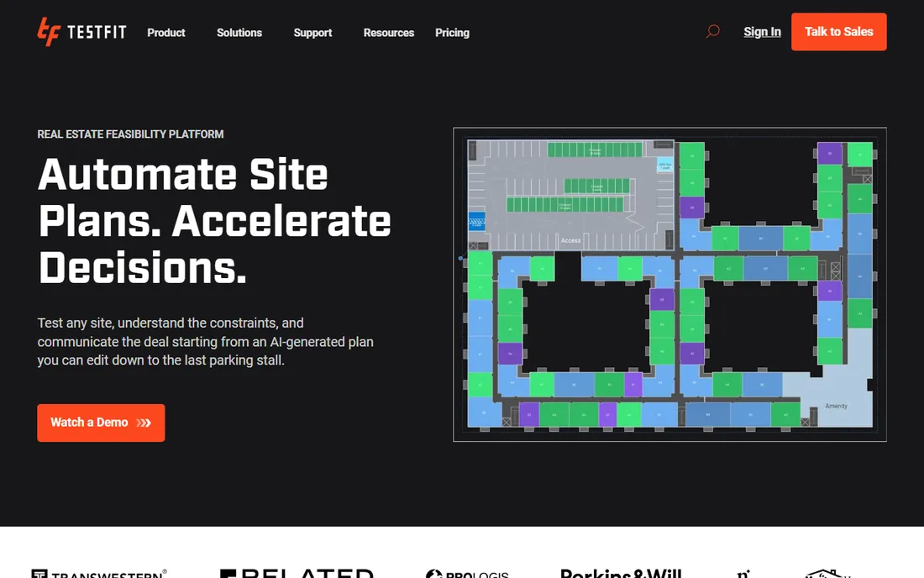Click 'REAL ESTATE FEASIBILITY PLATFORM' text
924x578 pixels.
pyautogui.click(x=130, y=134)
